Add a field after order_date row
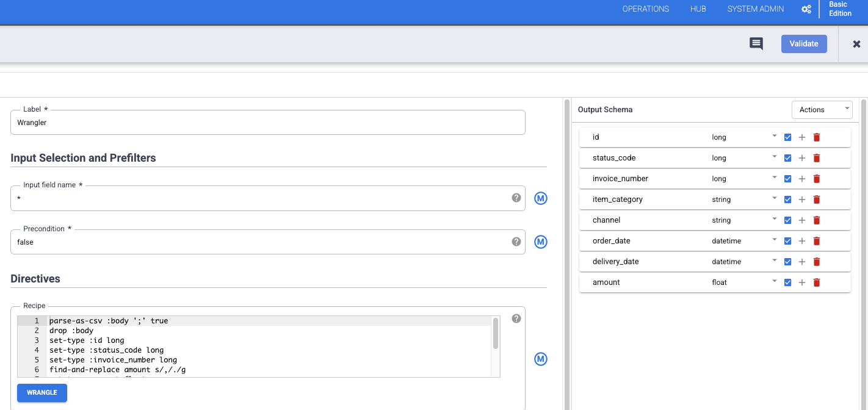Image resolution: width=868 pixels, height=410 pixels. (x=802, y=241)
